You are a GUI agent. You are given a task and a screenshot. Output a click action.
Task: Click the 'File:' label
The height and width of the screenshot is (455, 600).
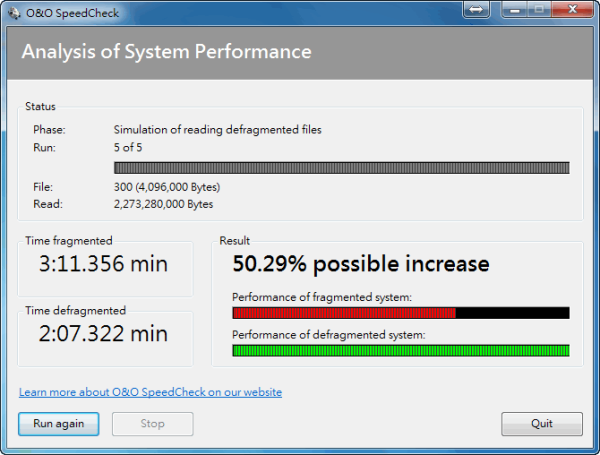pyautogui.click(x=43, y=187)
